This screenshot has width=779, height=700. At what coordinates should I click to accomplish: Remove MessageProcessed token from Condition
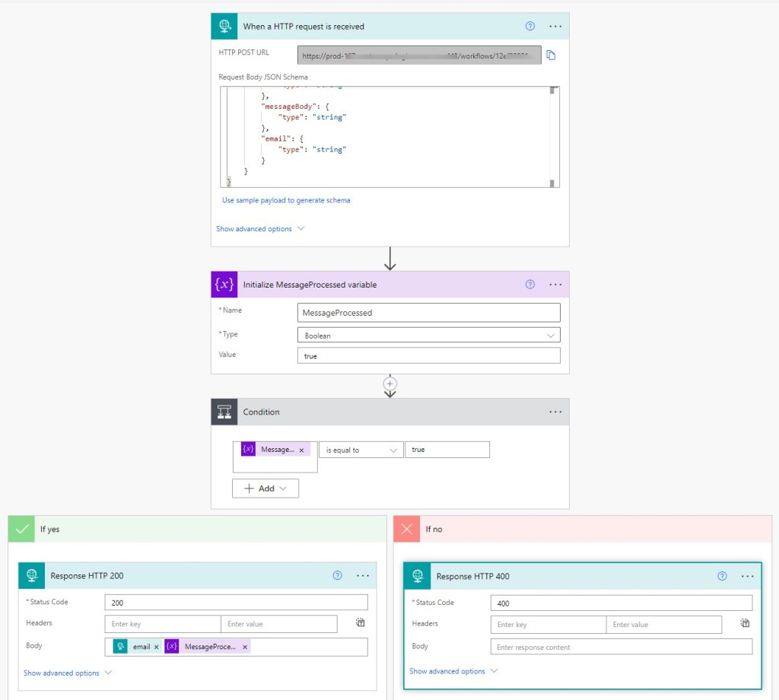tap(301, 450)
